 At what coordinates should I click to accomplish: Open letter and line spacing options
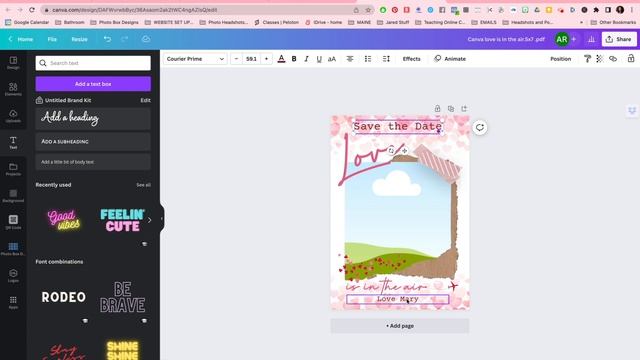pyautogui.click(x=386, y=59)
